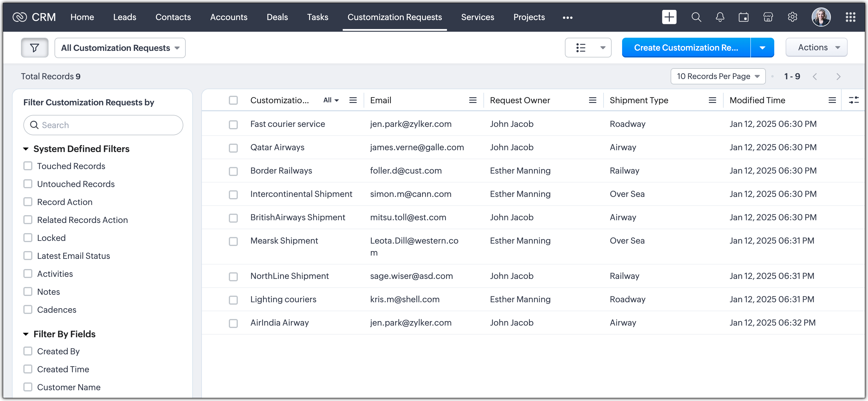This screenshot has width=868, height=401.
Task: Open the All Customization Requests view dropdown
Action: (120, 48)
